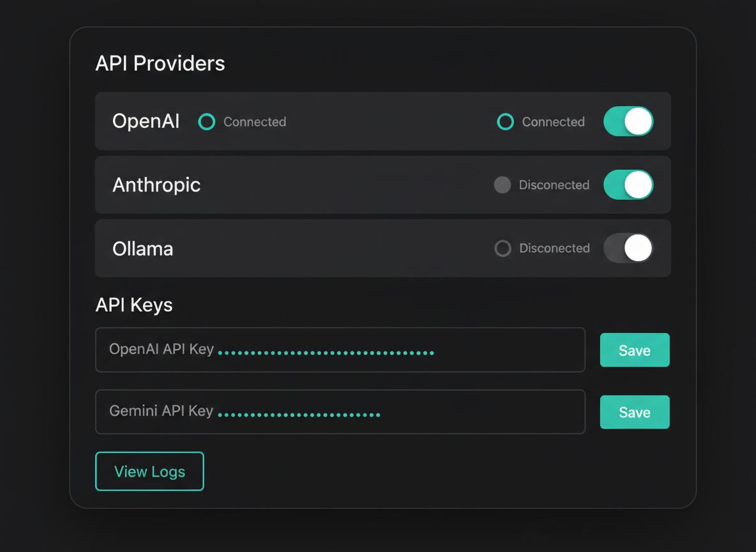Click the status ring beside the OpenAI toggle
Screen dimensions: 756x552
(505, 121)
